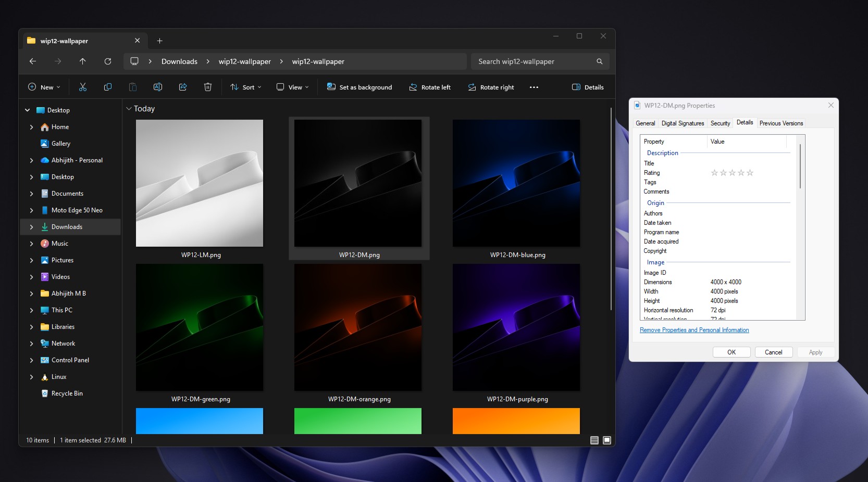The image size is (868, 482).
Task: Click Cancel in Properties dialog
Action: [x=774, y=352]
